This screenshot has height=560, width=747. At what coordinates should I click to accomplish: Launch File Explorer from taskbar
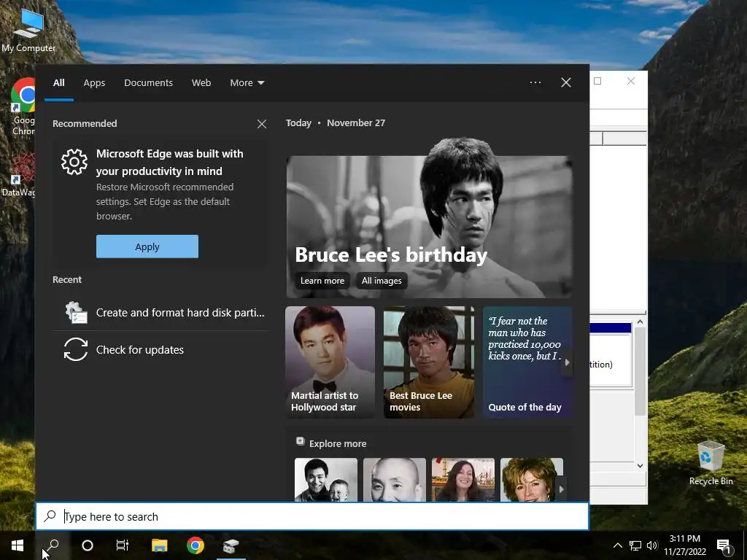(x=160, y=545)
